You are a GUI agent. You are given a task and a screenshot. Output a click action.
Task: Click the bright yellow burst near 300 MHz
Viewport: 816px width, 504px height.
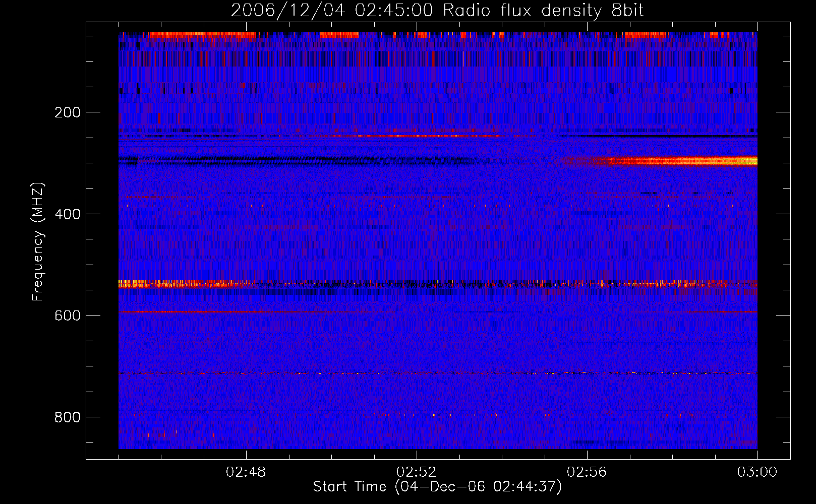(706, 161)
